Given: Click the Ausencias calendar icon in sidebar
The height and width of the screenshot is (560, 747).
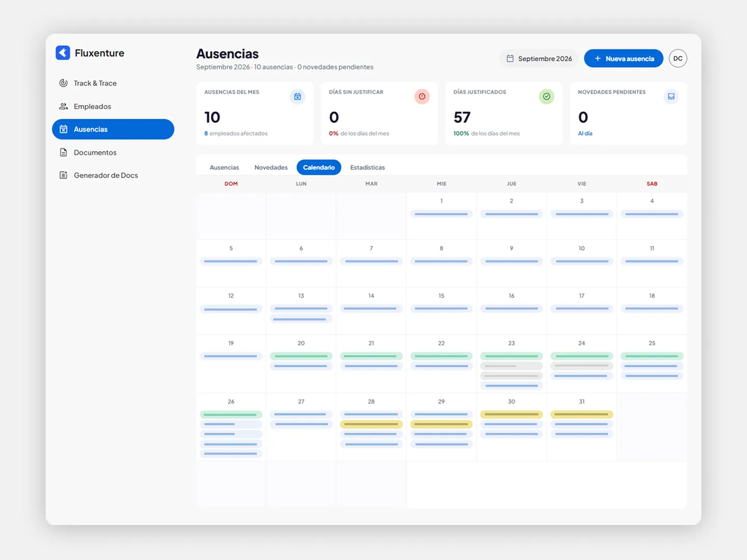Looking at the screenshot, I should click(63, 129).
